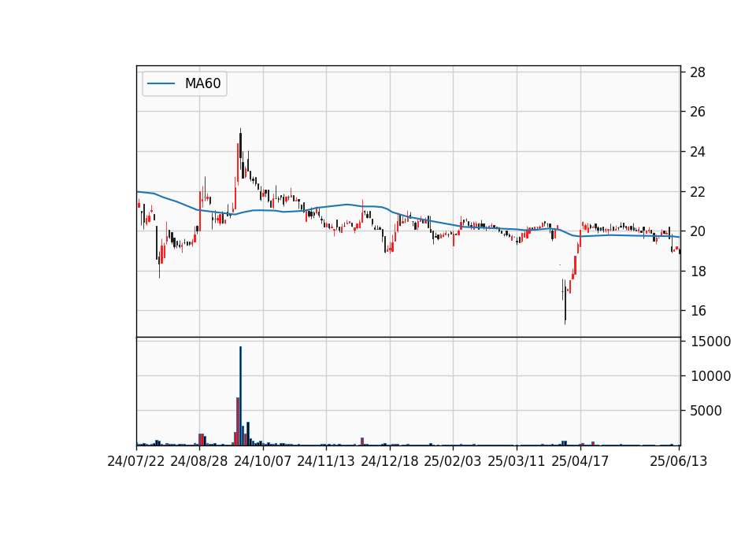Screen dimensions: 756x543
Task: Click the MA60 legend label
Action: coord(203,83)
